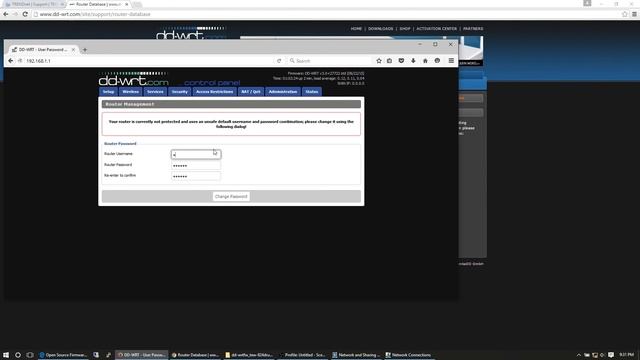Click PARTNERS link on dd-wrt website
Screen dimensions: 640x360
473,29
